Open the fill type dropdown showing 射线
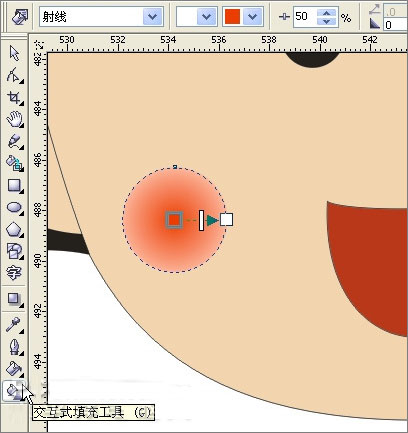This screenshot has width=408, height=433. 101,16
